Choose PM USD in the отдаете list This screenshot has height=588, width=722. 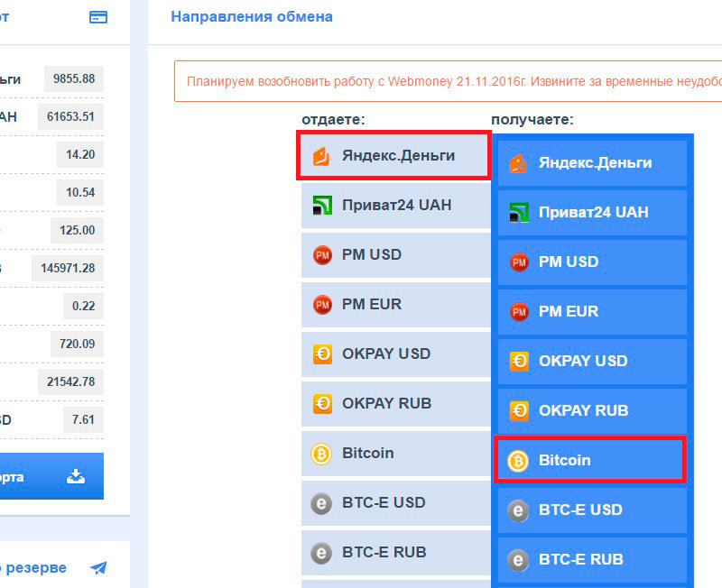coord(396,255)
